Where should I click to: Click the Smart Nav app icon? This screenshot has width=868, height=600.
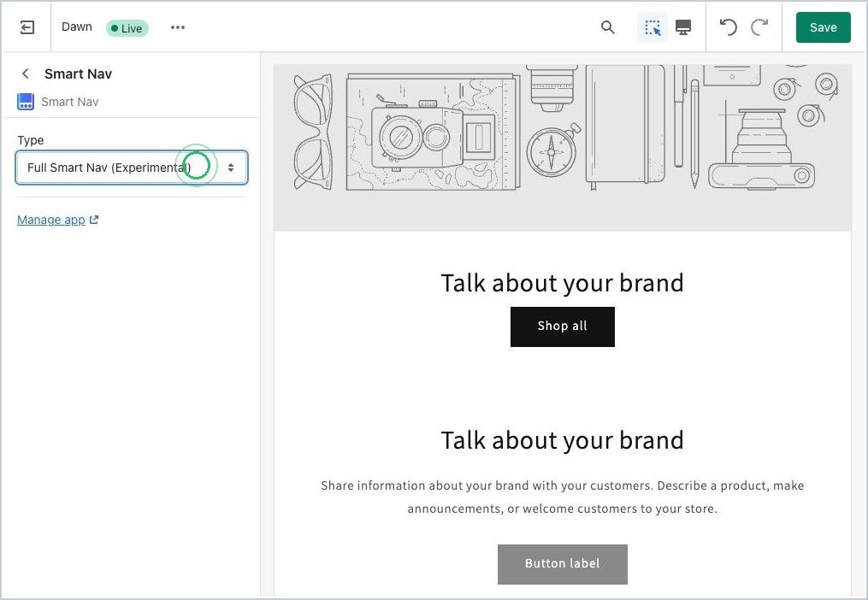(x=26, y=102)
